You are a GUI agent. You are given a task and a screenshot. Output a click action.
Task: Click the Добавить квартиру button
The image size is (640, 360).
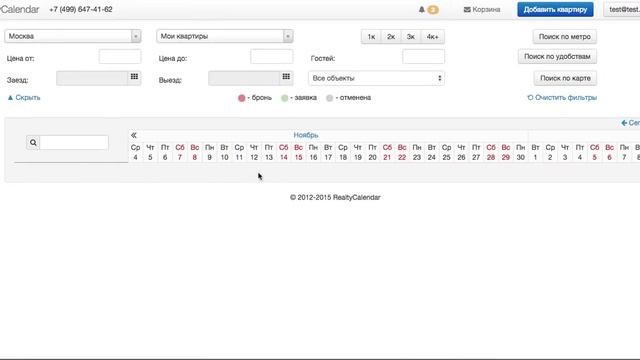point(555,9)
